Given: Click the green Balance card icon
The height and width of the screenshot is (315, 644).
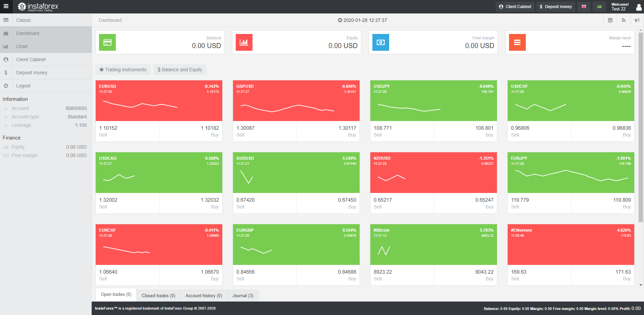Looking at the screenshot, I should click(107, 42).
